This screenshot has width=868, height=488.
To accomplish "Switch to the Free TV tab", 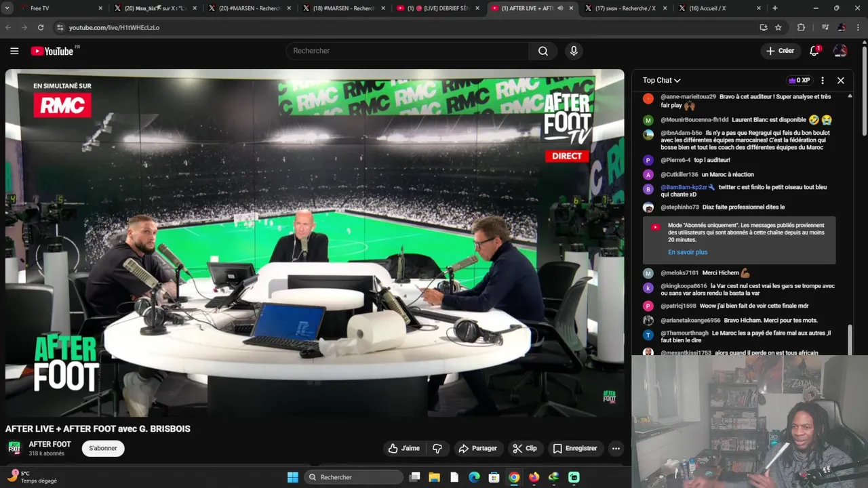I will (61, 8).
